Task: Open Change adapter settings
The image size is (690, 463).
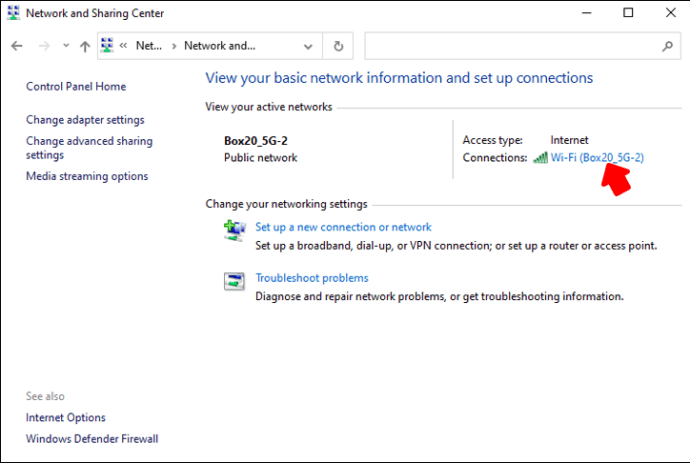Action: [x=85, y=120]
